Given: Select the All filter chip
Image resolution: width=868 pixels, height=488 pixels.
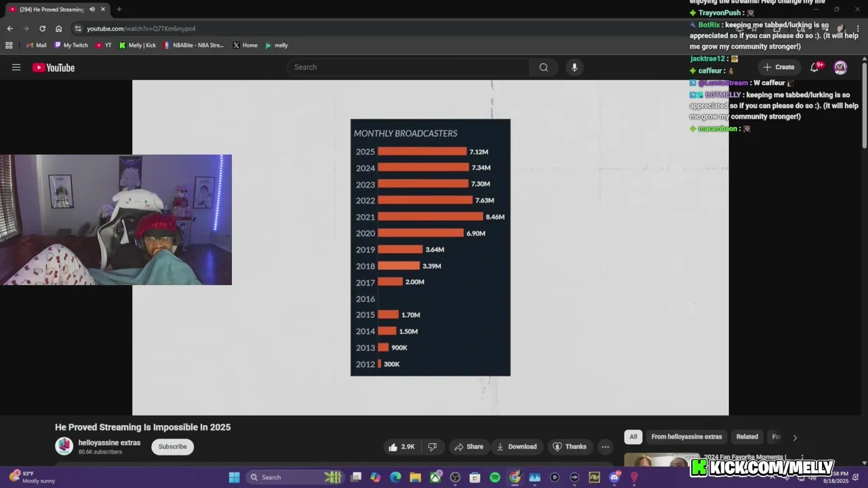Looking at the screenshot, I should [633, 436].
